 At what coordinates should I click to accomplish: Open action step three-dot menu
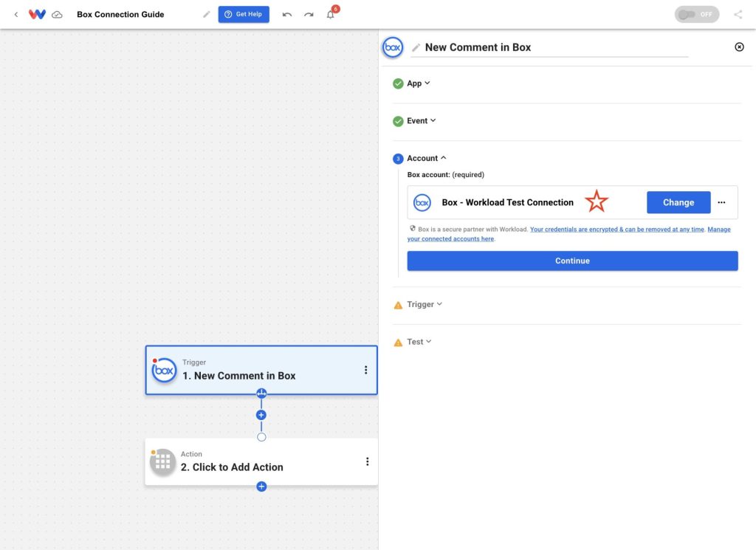pyautogui.click(x=368, y=461)
